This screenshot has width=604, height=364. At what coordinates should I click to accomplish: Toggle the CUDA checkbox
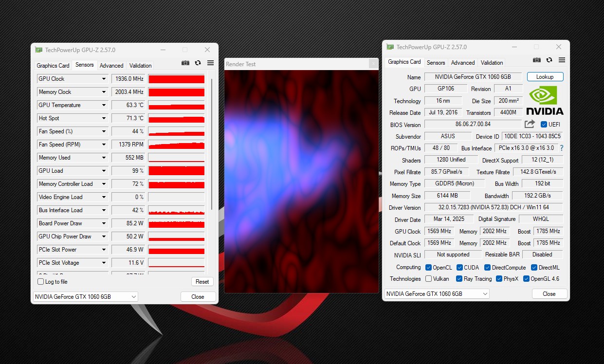459,268
